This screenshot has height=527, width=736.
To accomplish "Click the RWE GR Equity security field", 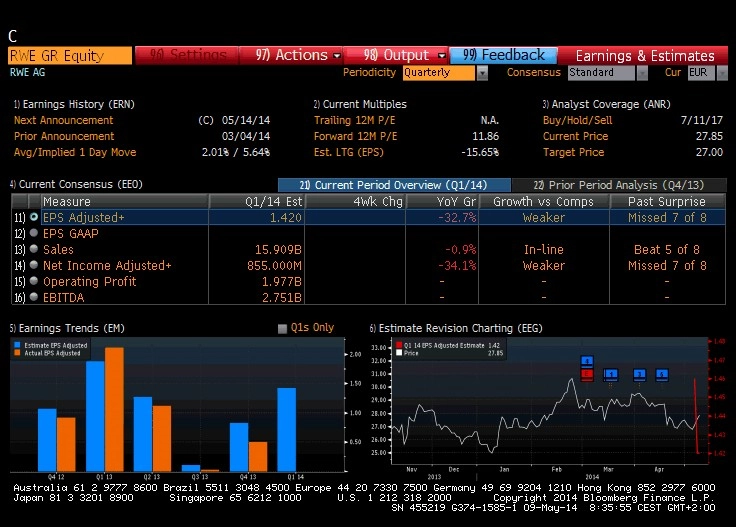I will (x=70, y=55).
